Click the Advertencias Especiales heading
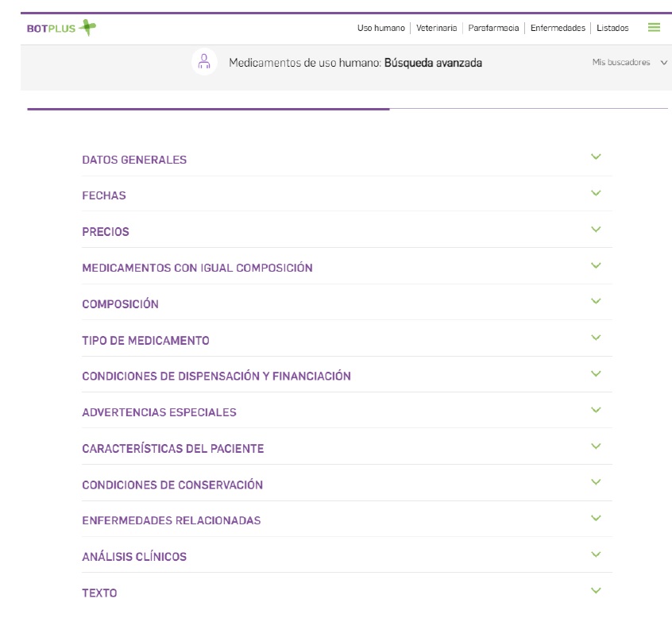672x622 pixels. click(159, 412)
